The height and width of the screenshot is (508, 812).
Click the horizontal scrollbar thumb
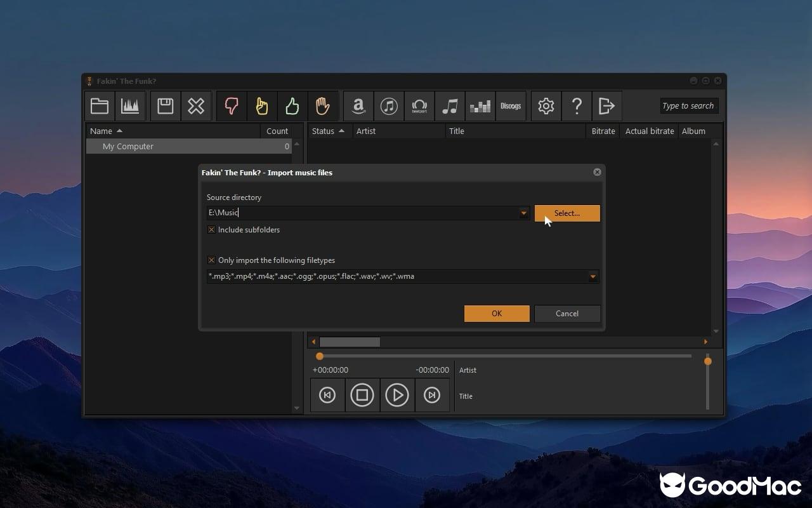coord(350,342)
